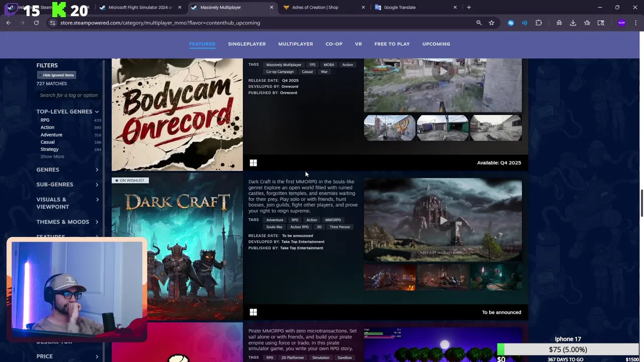
Task: Click the tab search icon in toolbar
Action: [601, 23]
